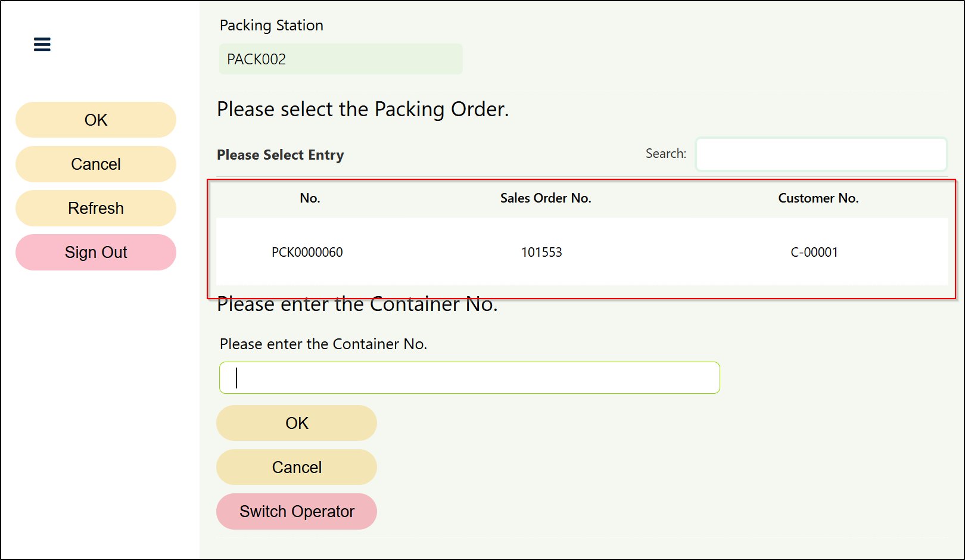965x560 pixels.
Task: Focus the Container No. input field
Action: click(x=469, y=378)
